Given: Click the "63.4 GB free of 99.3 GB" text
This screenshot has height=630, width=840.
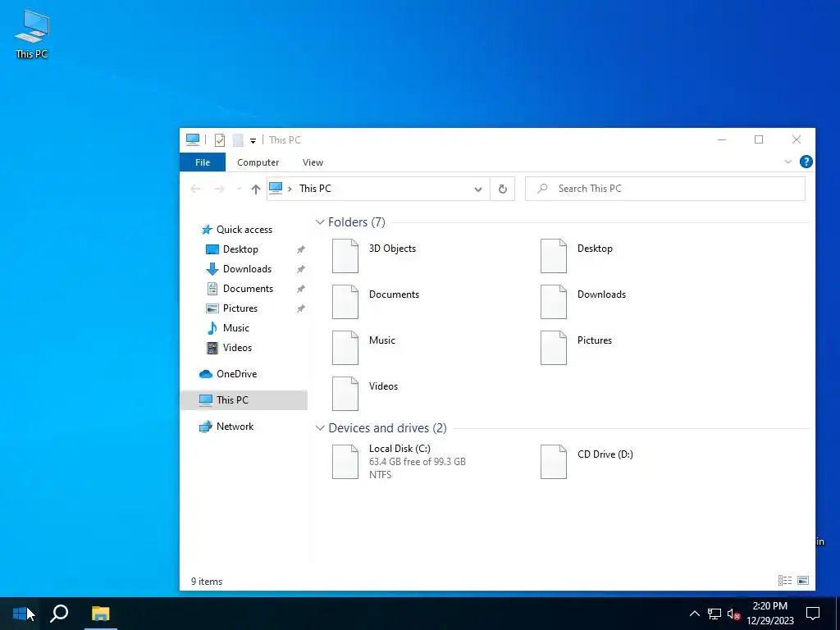Looking at the screenshot, I should click(x=418, y=462).
